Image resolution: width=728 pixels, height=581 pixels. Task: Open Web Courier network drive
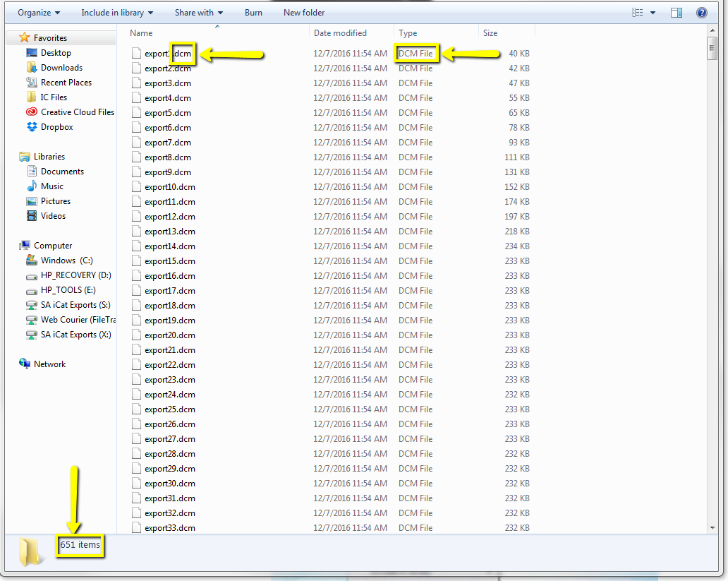(71, 320)
